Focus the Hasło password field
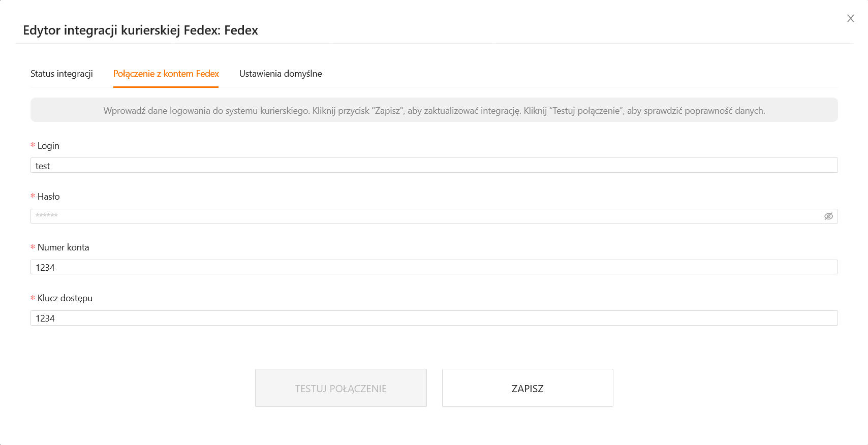 [x=427, y=216]
